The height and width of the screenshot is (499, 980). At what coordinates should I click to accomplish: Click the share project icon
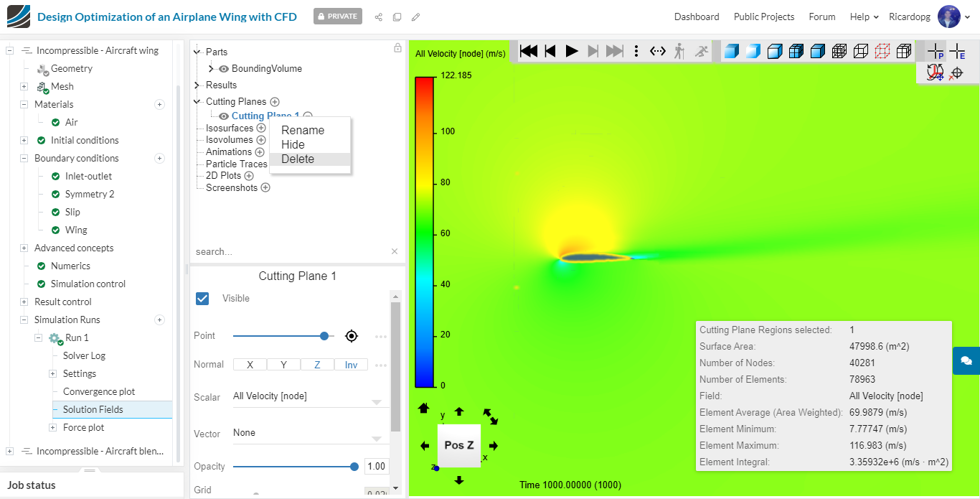pyautogui.click(x=378, y=17)
